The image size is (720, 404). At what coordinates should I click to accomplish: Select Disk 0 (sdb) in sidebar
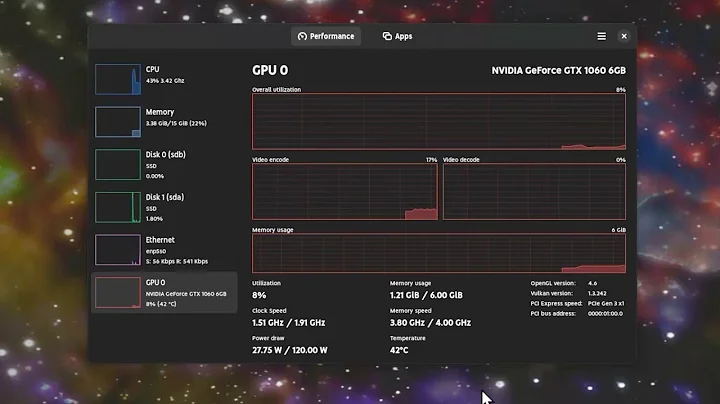164,165
